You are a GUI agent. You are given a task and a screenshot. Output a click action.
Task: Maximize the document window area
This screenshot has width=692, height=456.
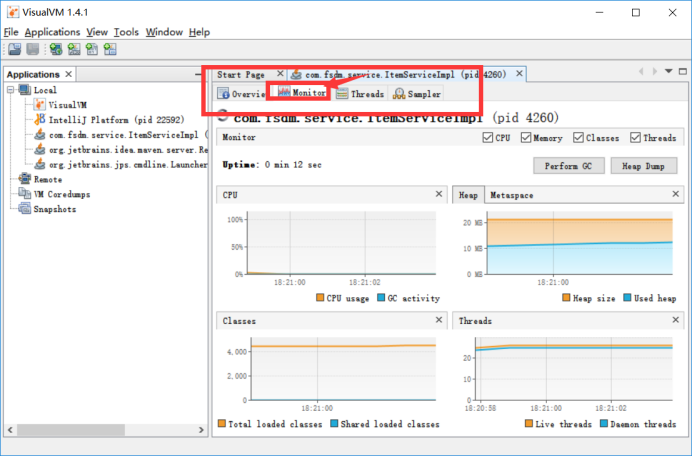click(x=683, y=71)
